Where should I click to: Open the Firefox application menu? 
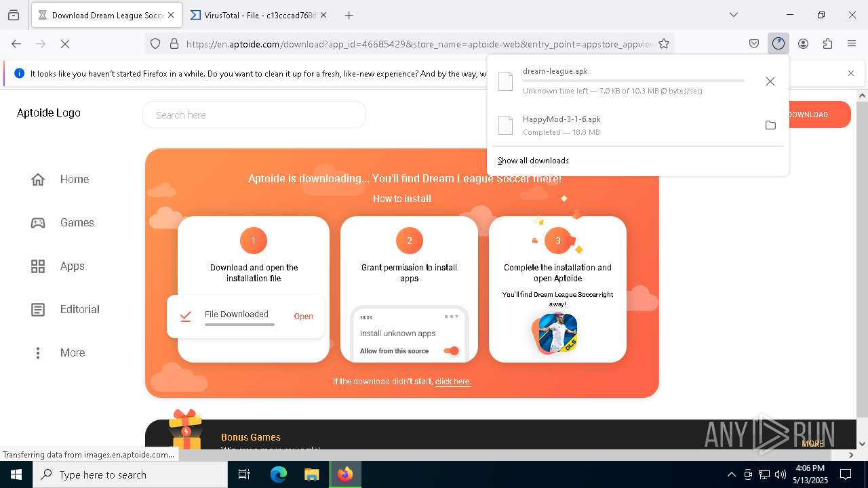[x=852, y=43]
